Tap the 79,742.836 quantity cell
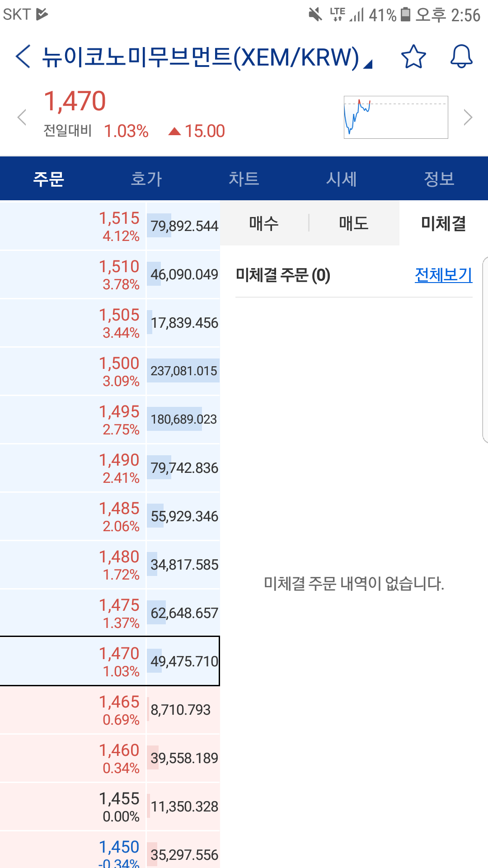 (x=183, y=467)
